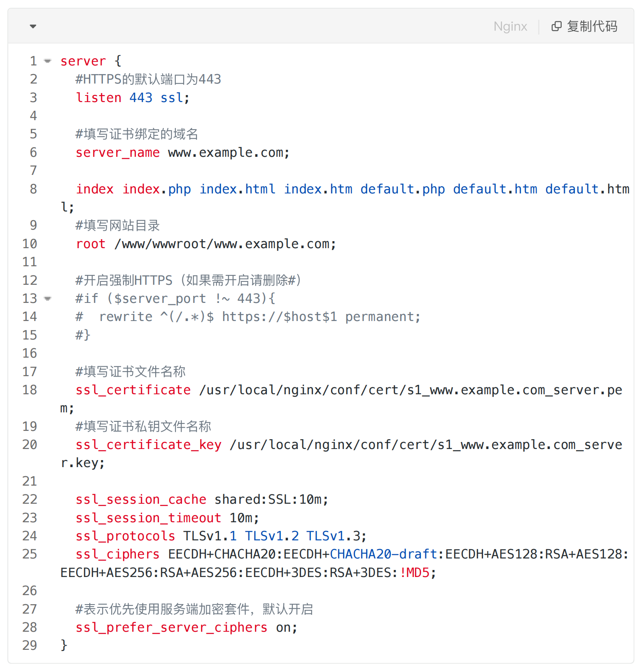Click line number 29 in the gutter

[x=30, y=645]
